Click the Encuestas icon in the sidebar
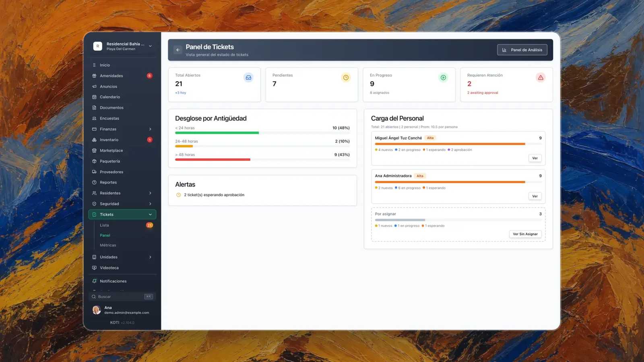Screen dimensions: 644x362 pos(94,118)
